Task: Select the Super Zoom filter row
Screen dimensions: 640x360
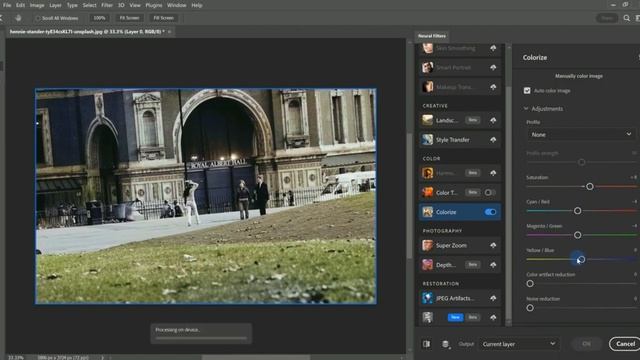Action: (460, 245)
